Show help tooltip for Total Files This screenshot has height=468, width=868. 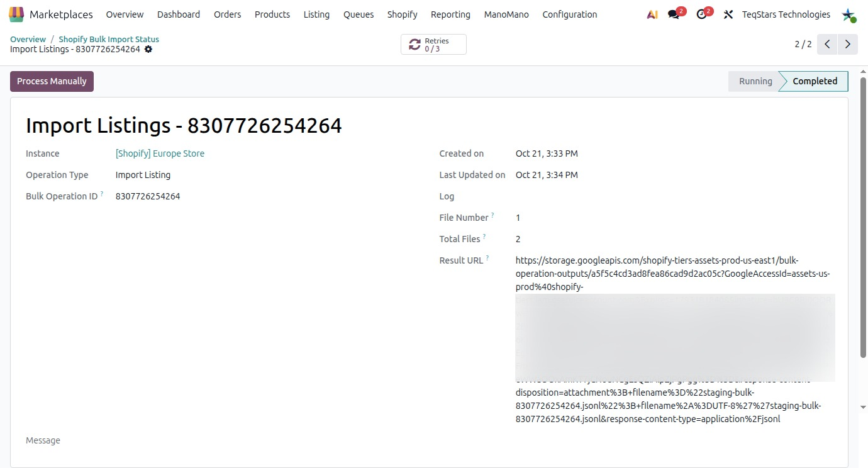coord(484,237)
